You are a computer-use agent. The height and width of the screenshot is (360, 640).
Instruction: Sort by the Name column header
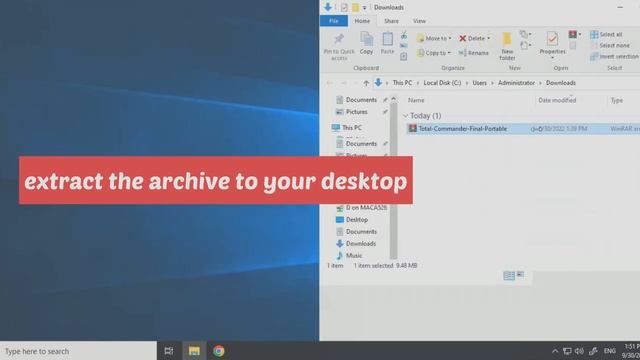[x=416, y=100]
